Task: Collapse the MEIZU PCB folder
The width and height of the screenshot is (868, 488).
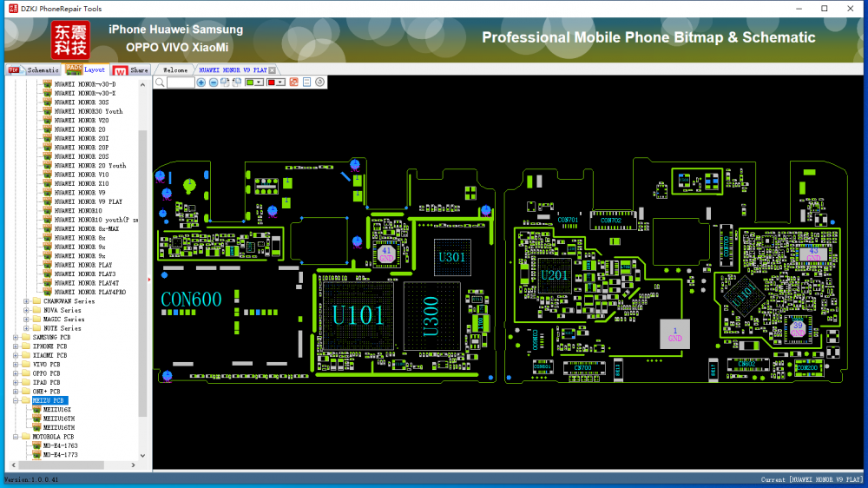Action: pyautogui.click(x=16, y=400)
